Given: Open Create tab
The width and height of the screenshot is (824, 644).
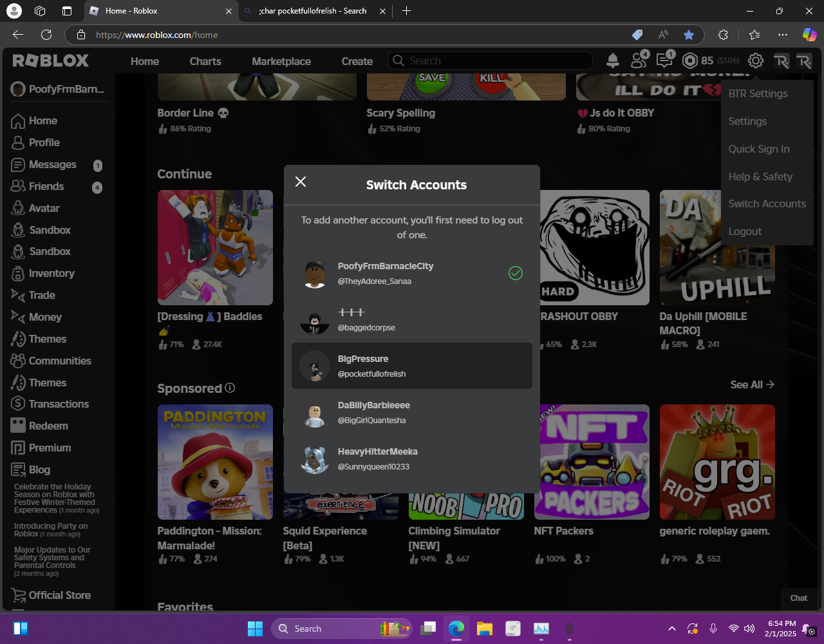Looking at the screenshot, I should click(357, 61).
